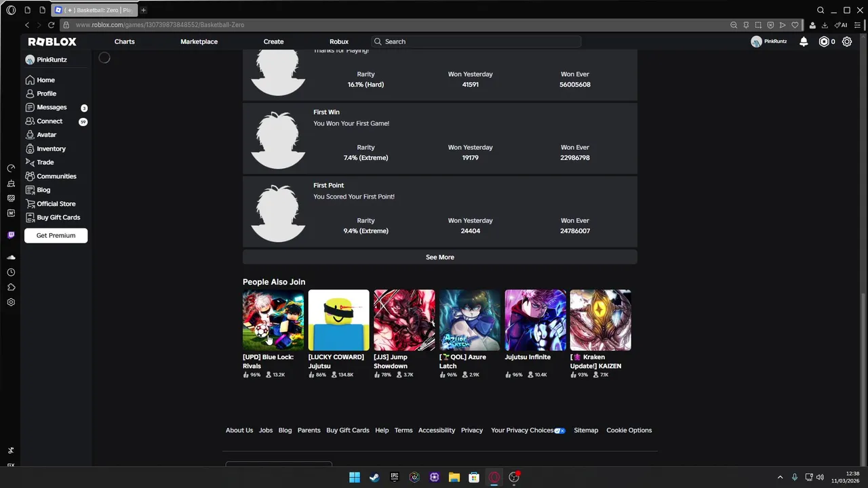Open the Roblox logo home link
Image resolution: width=868 pixels, height=488 pixels.
(x=52, y=41)
